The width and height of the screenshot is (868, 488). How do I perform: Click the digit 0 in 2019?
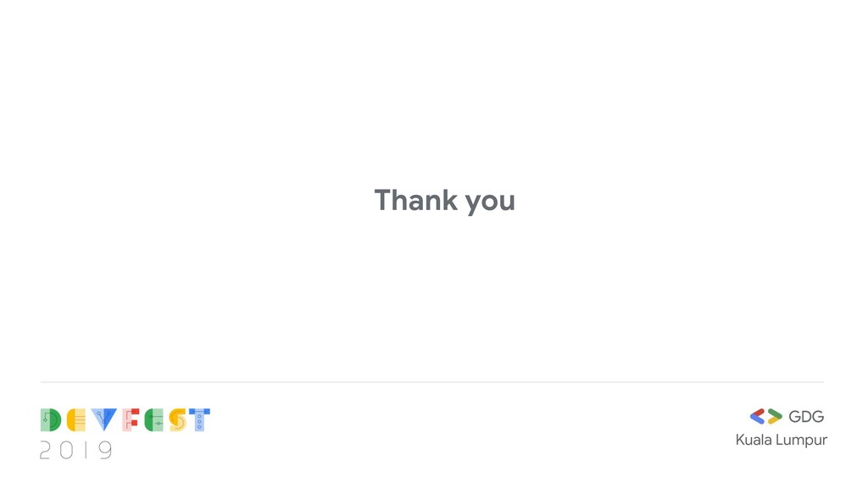pos(66,450)
